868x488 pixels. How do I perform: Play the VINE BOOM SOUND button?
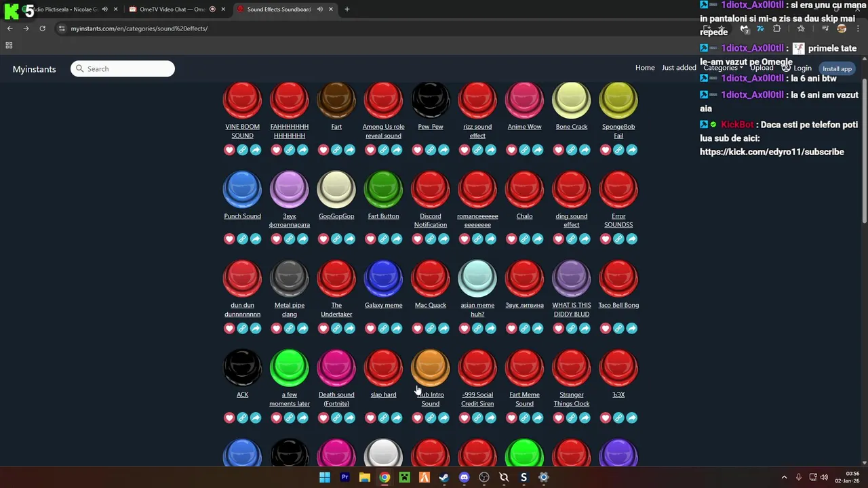coord(242,100)
